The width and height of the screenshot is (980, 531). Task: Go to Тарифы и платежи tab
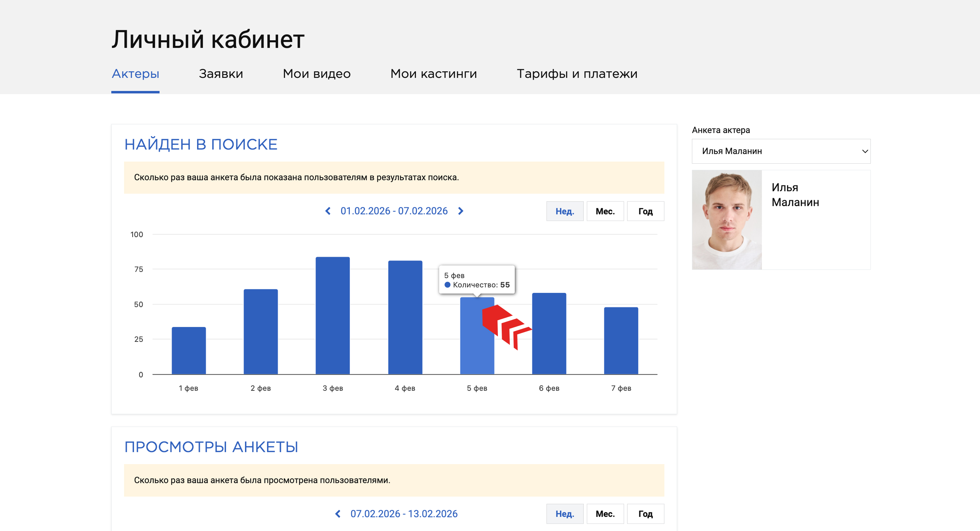[577, 74]
